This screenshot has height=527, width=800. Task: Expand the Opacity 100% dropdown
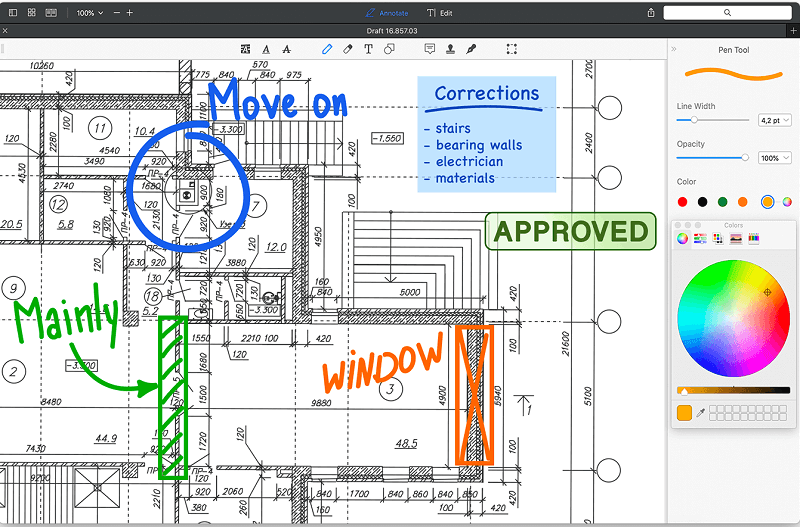[775, 158]
